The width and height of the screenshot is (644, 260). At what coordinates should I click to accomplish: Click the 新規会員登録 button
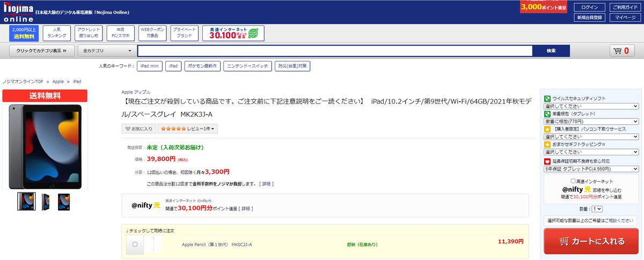click(589, 18)
